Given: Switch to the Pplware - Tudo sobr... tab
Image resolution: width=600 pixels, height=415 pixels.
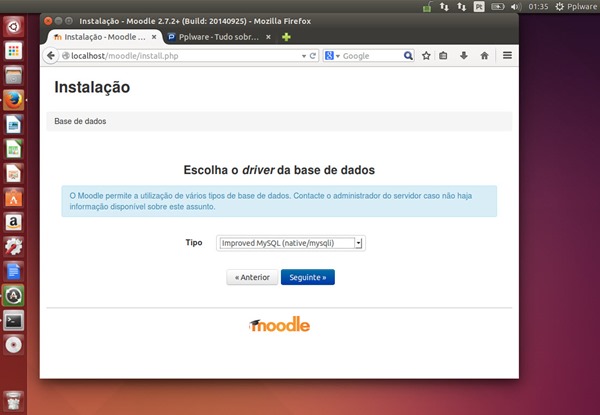Looking at the screenshot, I should [x=219, y=37].
